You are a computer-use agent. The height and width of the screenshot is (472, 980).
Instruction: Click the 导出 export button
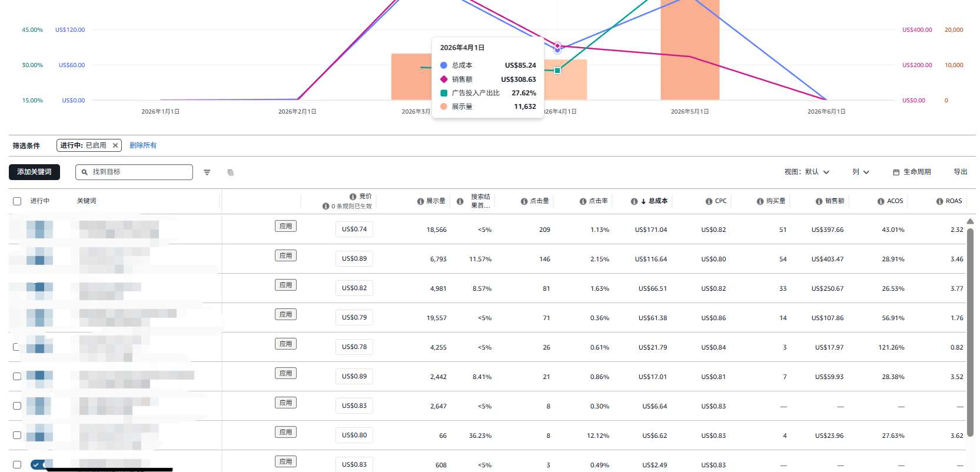[961, 172]
